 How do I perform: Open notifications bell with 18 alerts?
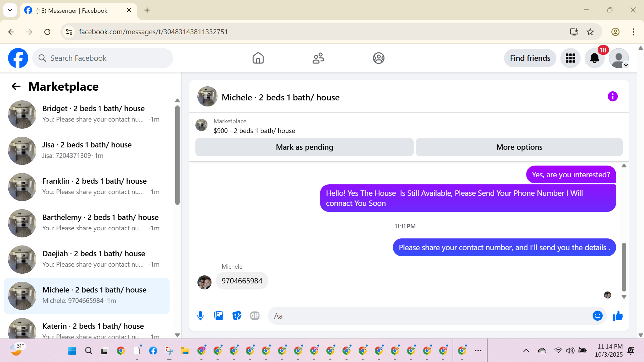point(595,58)
